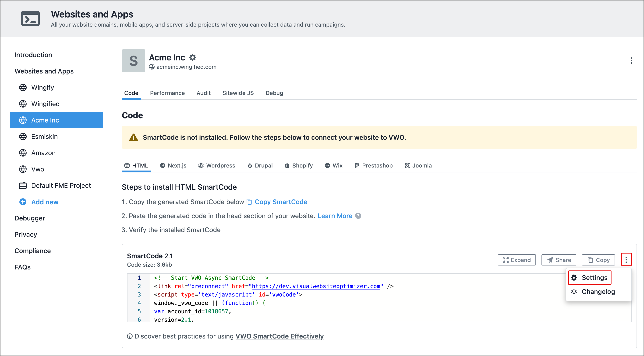Viewport: 644px width, 356px height.
Task: Click the 'Code size: 3.6kb' text
Action: [149, 265]
